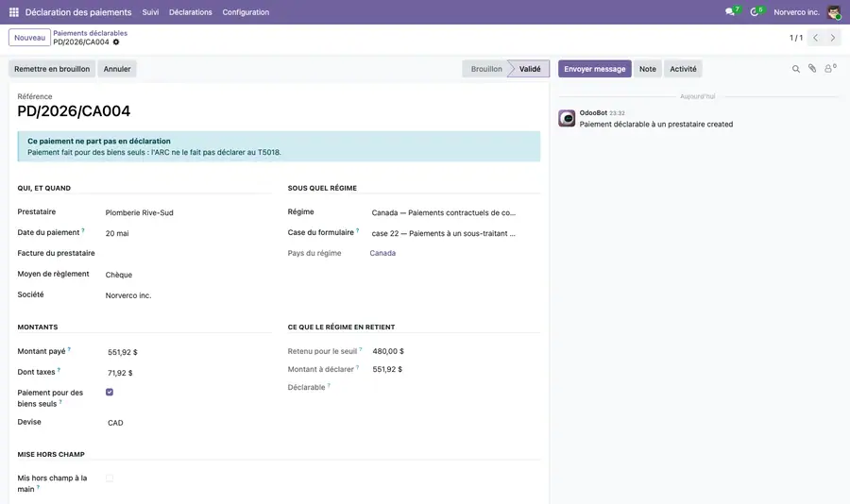Follow the Paiements déclarables breadcrumb link
Screen dimensions: 850x504
click(x=90, y=33)
